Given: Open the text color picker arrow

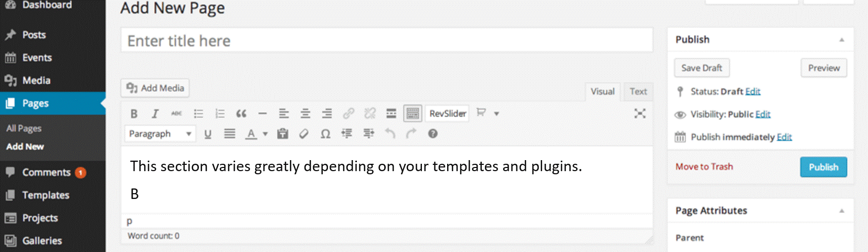Looking at the screenshot, I should point(265,134).
